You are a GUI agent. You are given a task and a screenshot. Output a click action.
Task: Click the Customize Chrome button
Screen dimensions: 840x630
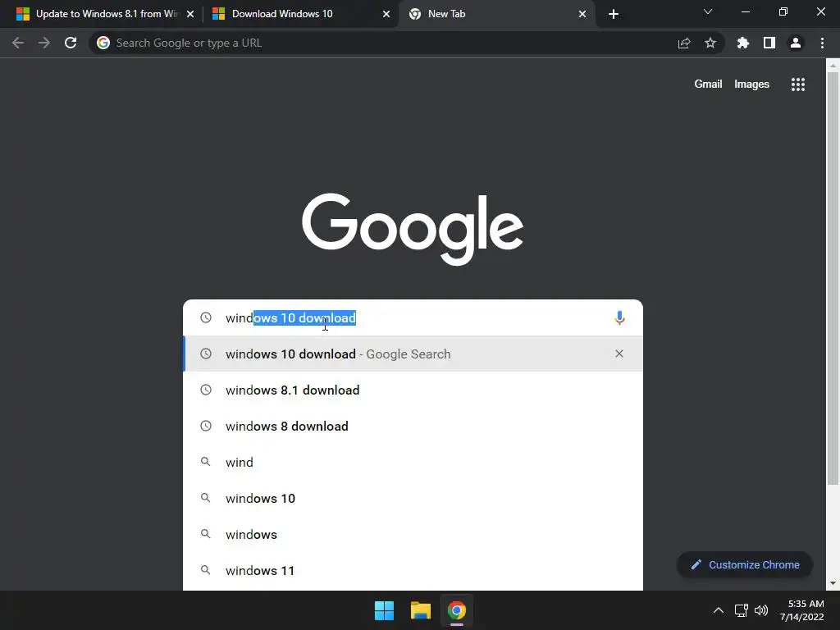point(745,564)
